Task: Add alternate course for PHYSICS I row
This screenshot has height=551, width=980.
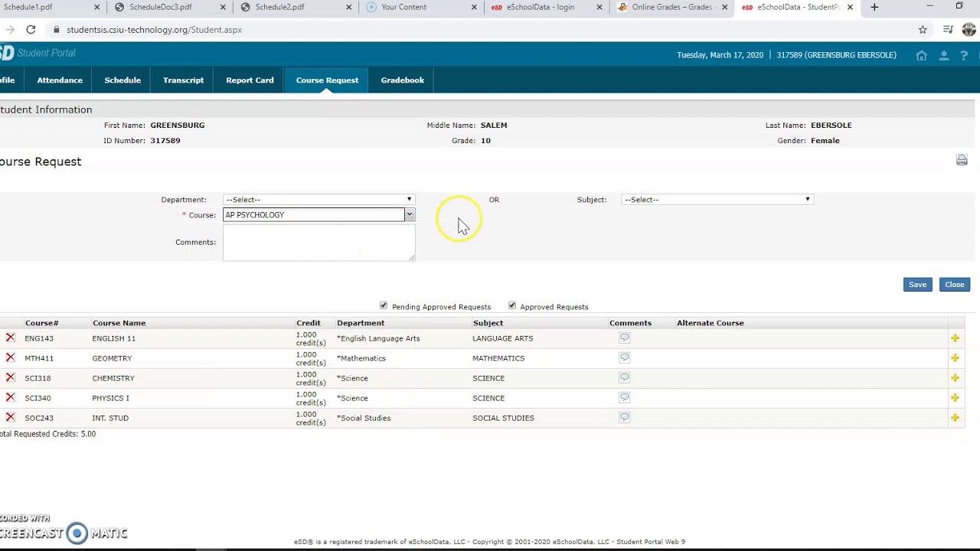Action: (955, 398)
